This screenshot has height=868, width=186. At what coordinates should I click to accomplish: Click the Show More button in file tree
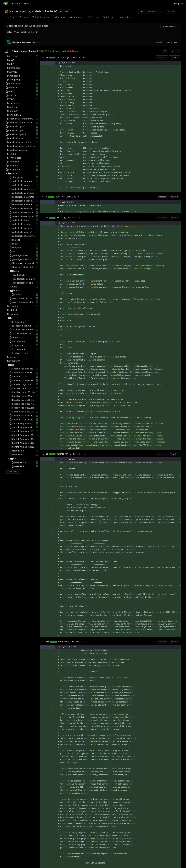pos(12,471)
